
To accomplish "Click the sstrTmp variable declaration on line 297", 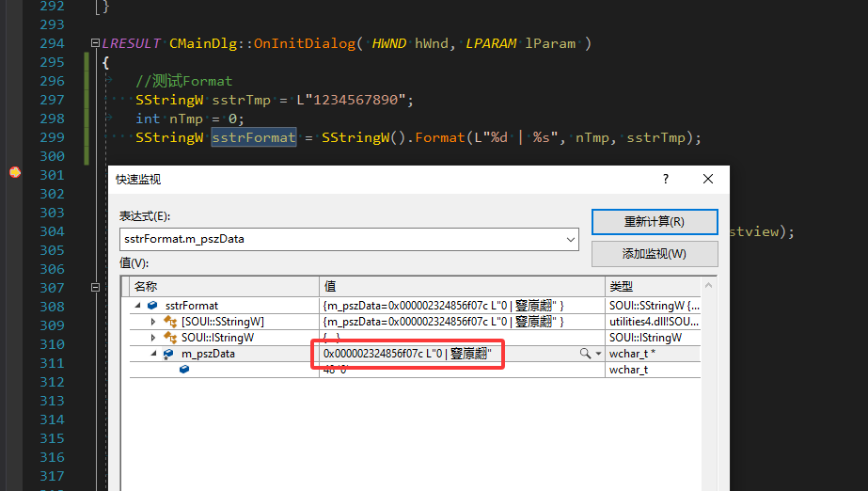I will tap(242, 100).
